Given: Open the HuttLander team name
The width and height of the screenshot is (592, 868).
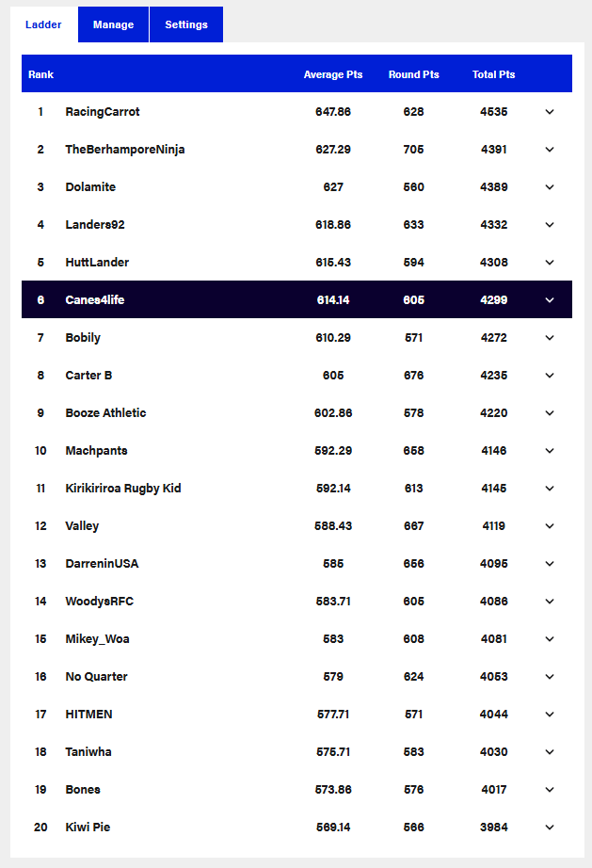Looking at the screenshot, I should coord(97,263).
